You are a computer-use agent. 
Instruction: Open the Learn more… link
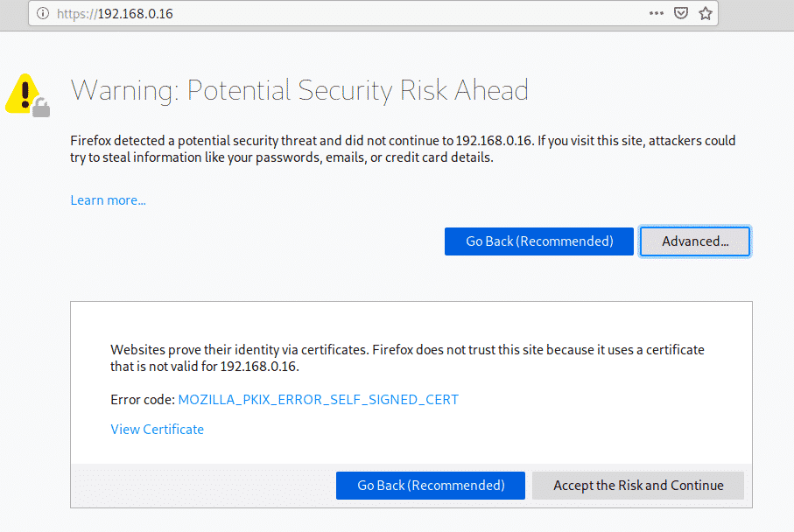pyautogui.click(x=108, y=200)
